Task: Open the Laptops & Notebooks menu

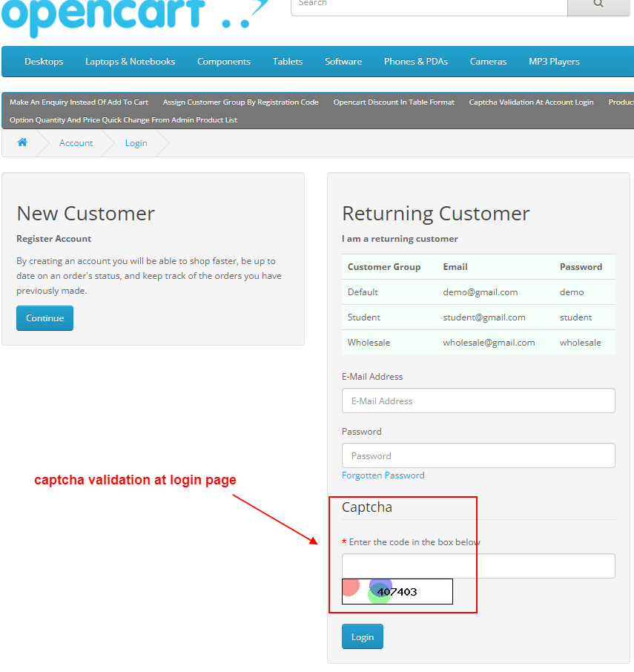Action: 130,62
